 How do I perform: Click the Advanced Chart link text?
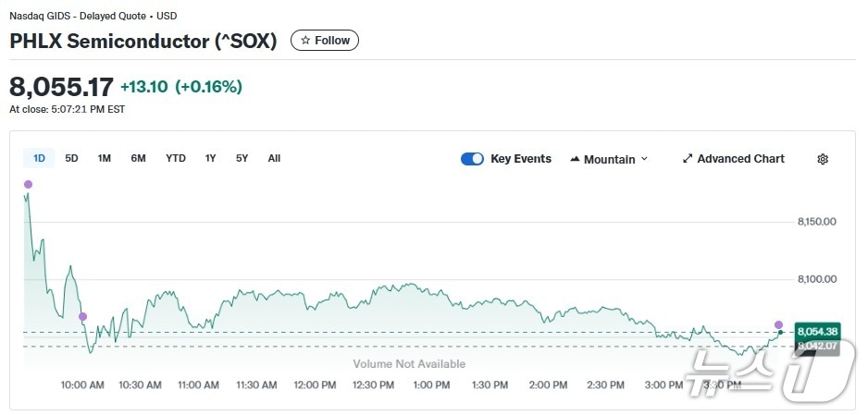740,159
